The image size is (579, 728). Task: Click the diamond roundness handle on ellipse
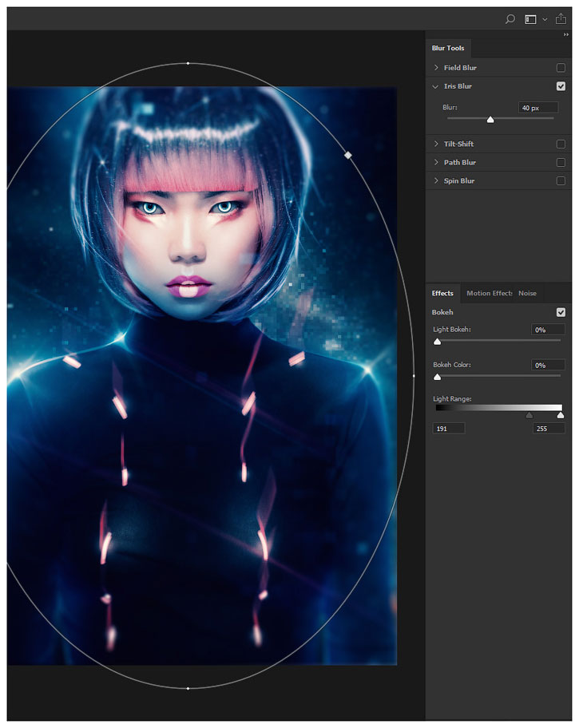point(347,155)
